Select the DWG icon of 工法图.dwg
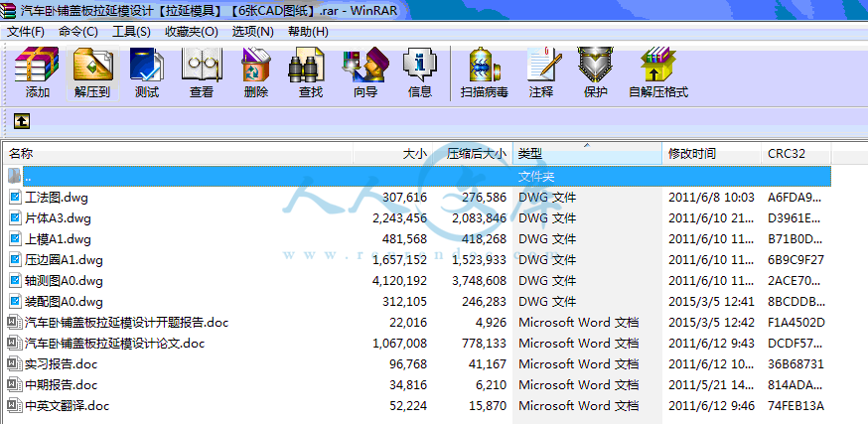Image resolution: width=868 pixels, height=424 pixels. pos(15,197)
